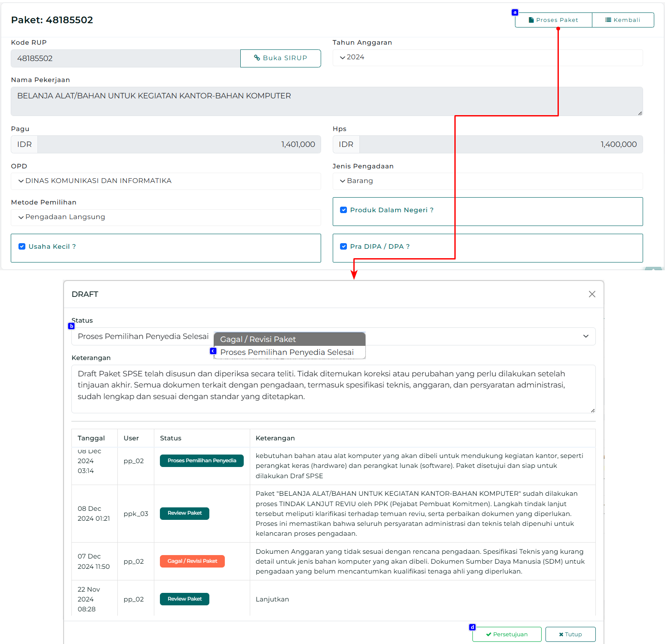Viewport: 665px width, 644px height.
Task: Expand the Metode Pemilihan dropdown
Action: click(x=165, y=217)
